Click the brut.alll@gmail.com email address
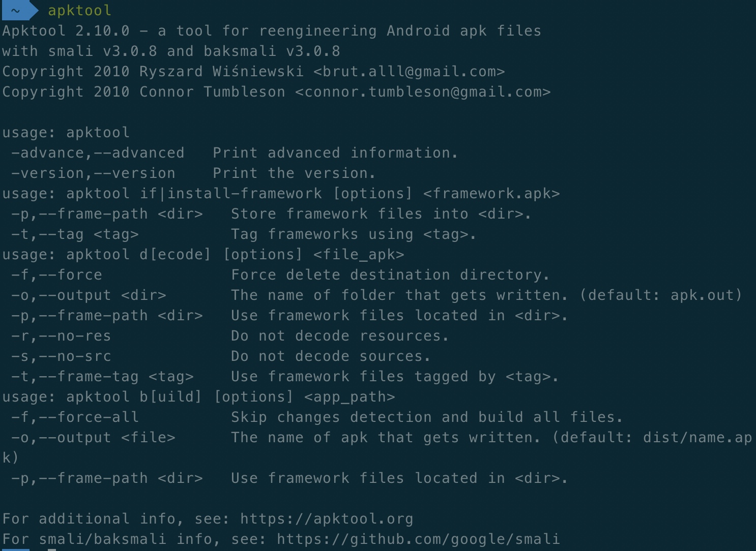756x551 pixels. [x=409, y=72]
